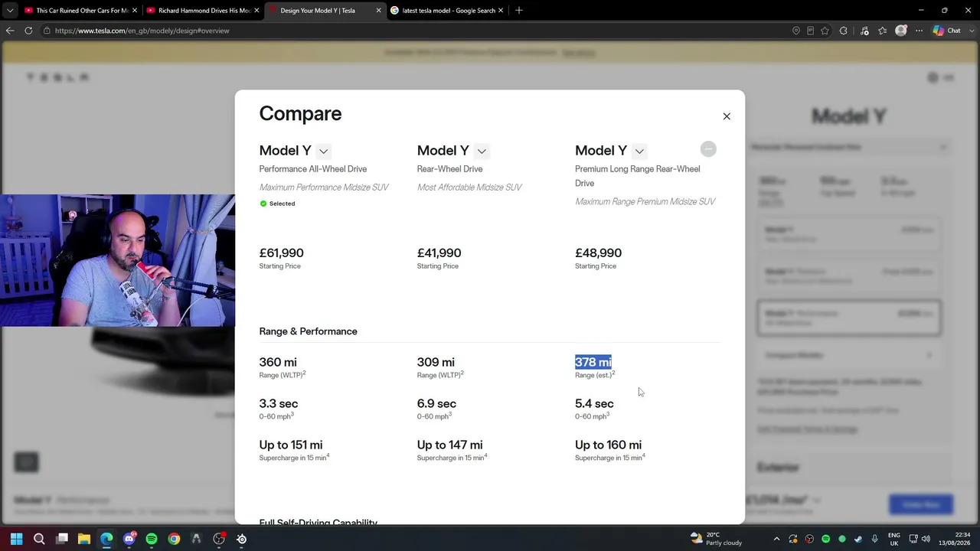The height and width of the screenshot is (551, 980).
Task: Open Edge Settings and more menu
Action: point(919,31)
